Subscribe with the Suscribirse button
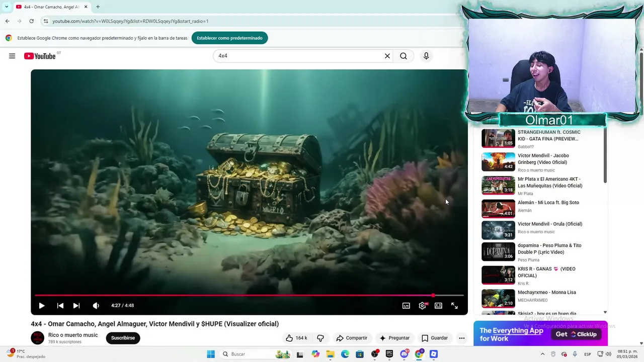 (123, 338)
